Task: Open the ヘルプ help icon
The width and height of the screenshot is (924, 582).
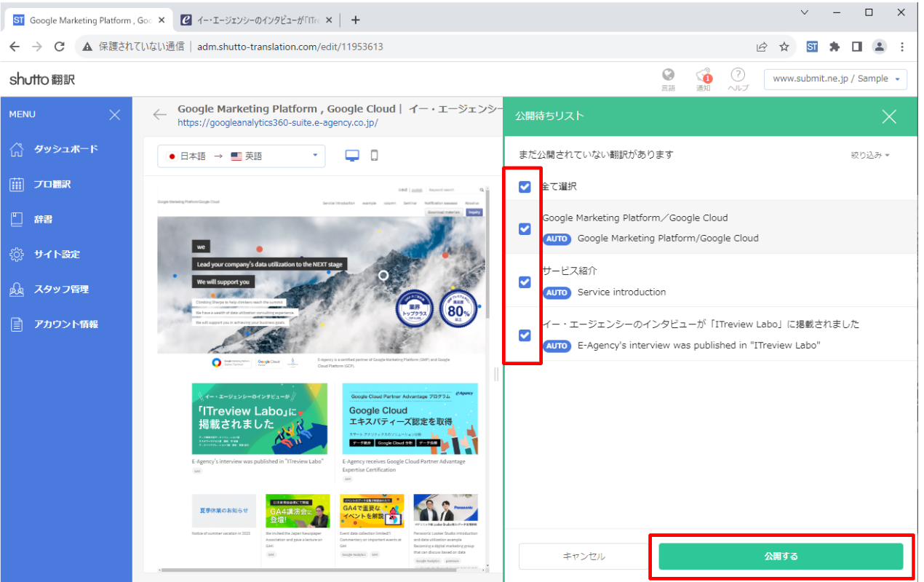Action: (738, 79)
